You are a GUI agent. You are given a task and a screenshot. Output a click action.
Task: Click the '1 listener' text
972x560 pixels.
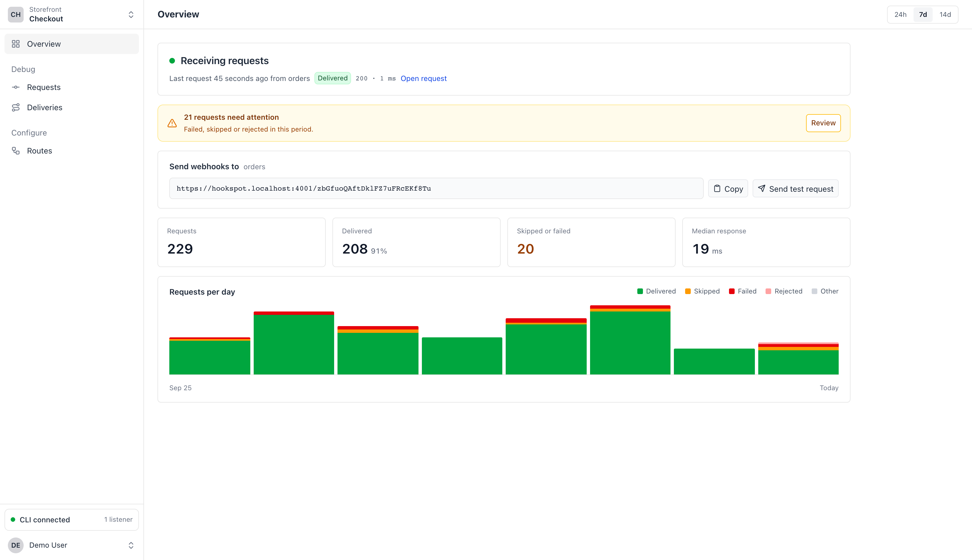[x=118, y=520]
